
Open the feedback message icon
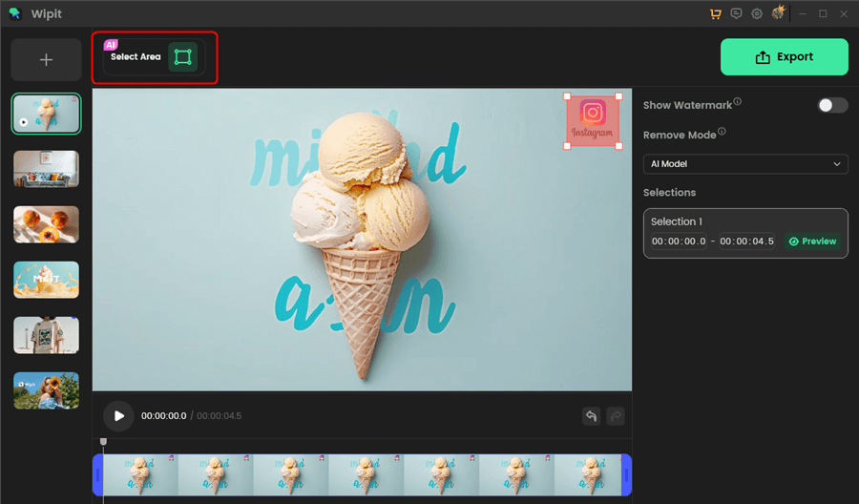(736, 13)
